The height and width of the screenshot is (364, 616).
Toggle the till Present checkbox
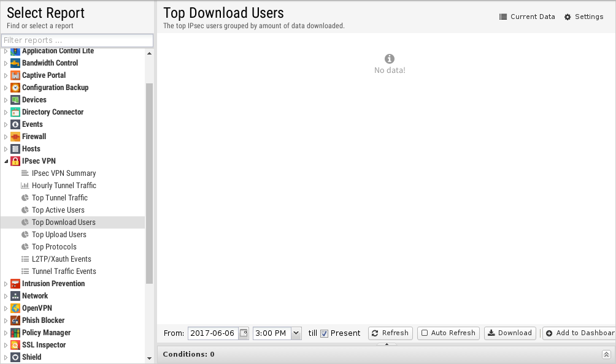[x=324, y=333]
